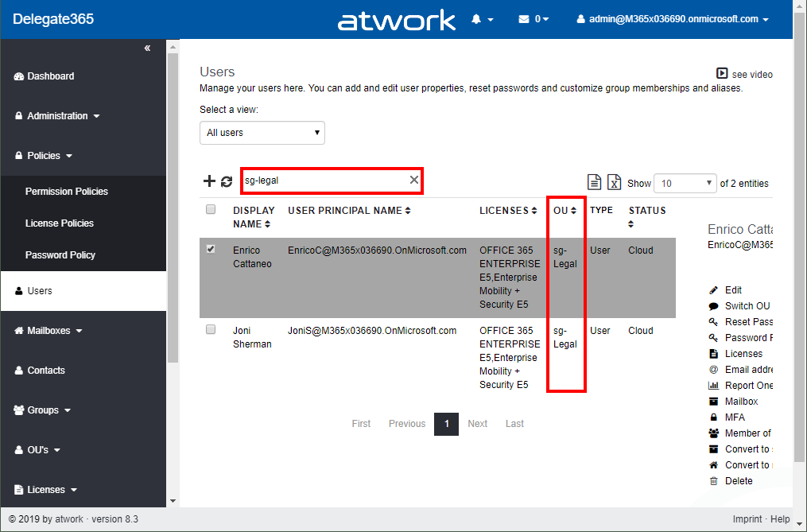Collapse the sidebar with double chevron

(147, 49)
